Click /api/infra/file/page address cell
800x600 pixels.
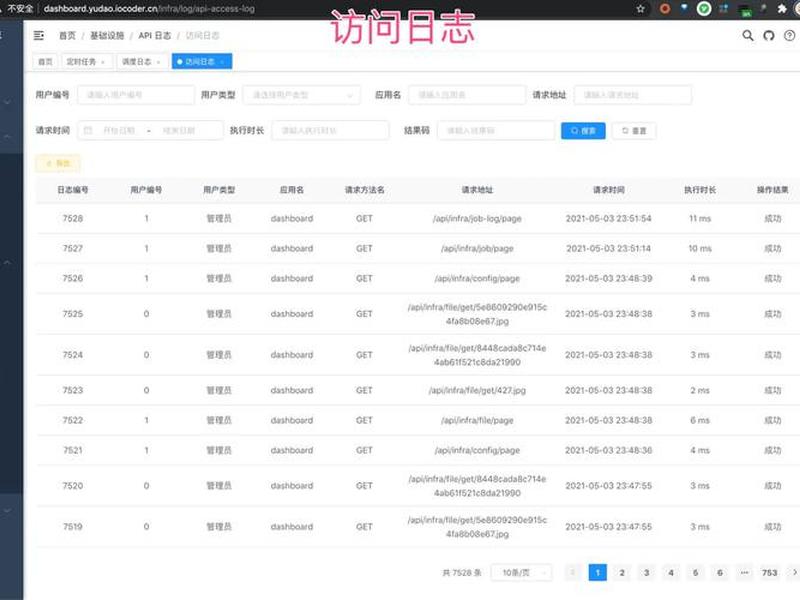coord(477,420)
